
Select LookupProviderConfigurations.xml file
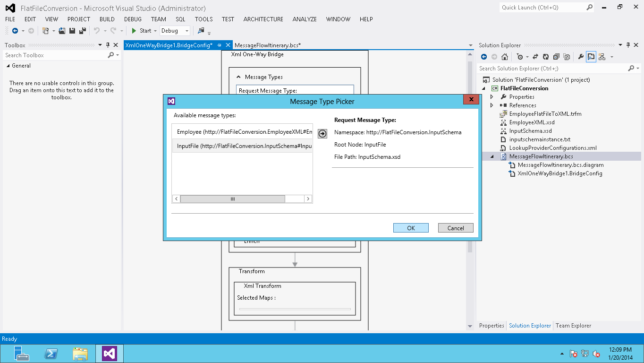pyautogui.click(x=553, y=148)
